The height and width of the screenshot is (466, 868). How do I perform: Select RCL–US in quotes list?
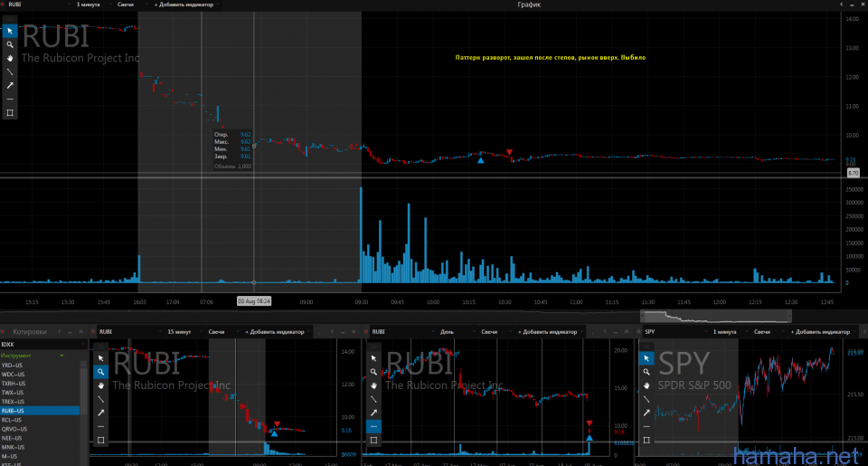click(x=40, y=420)
